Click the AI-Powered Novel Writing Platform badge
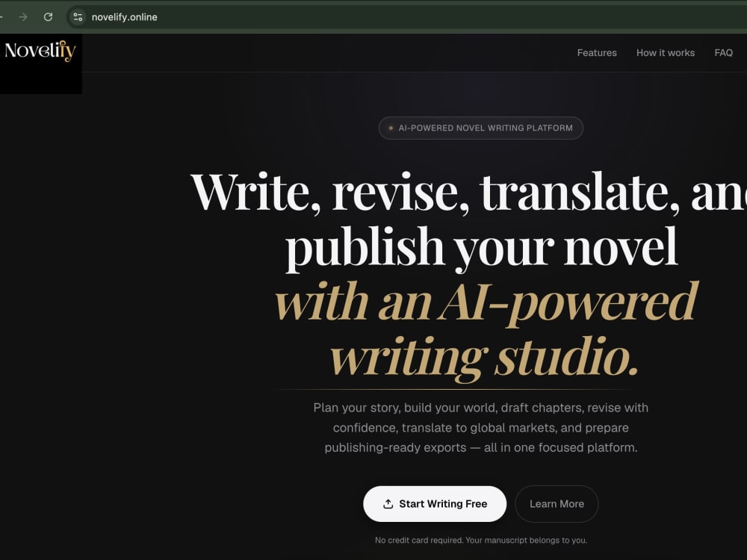The image size is (747, 560). click(480, 128)
